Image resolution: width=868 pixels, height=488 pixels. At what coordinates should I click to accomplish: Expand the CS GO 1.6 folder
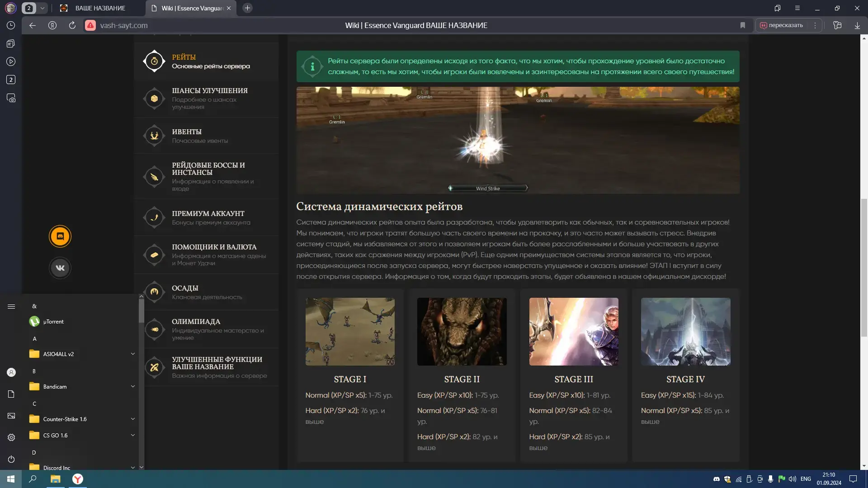point(81,436)
